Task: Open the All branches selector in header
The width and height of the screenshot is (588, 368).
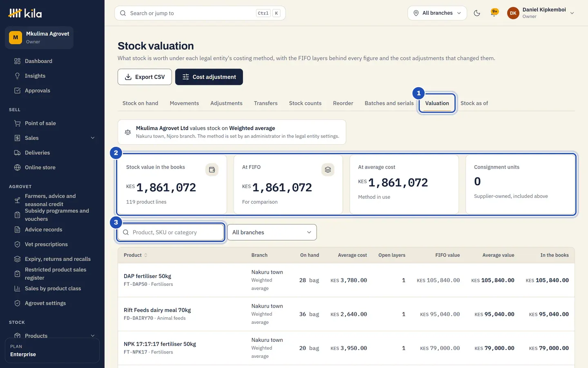Action: (437, 13)
